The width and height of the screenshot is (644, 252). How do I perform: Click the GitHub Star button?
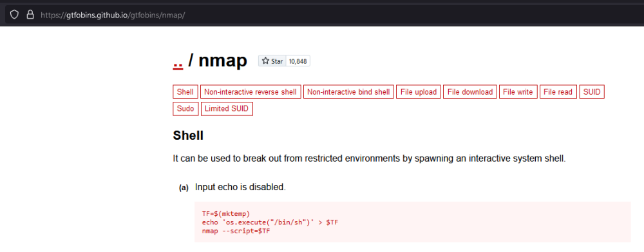(272, 61)
